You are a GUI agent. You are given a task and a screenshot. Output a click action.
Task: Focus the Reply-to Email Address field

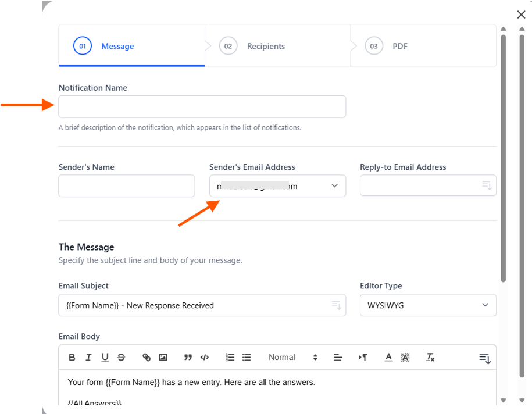coord(428,185)
